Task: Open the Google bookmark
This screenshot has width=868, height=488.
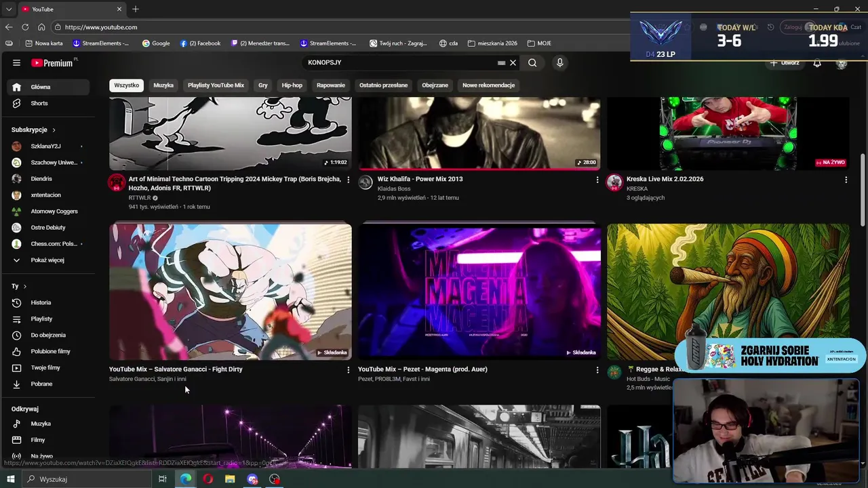Action: [x=156, y=43]
